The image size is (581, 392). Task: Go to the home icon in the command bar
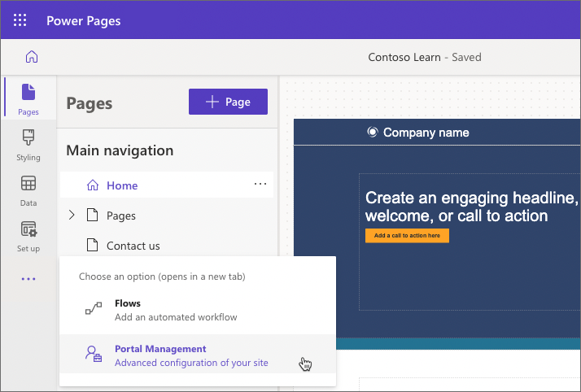click(32, 57)
